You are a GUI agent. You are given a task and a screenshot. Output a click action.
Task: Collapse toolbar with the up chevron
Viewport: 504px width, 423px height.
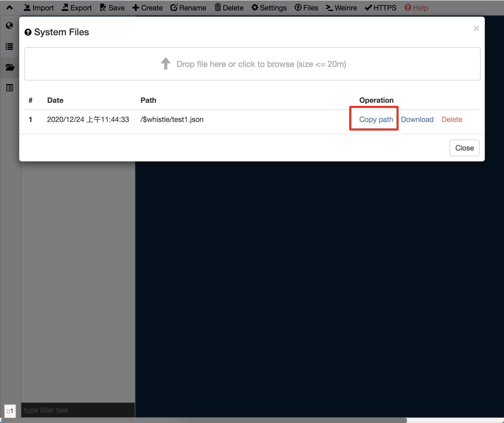click(x=10, y=8)
